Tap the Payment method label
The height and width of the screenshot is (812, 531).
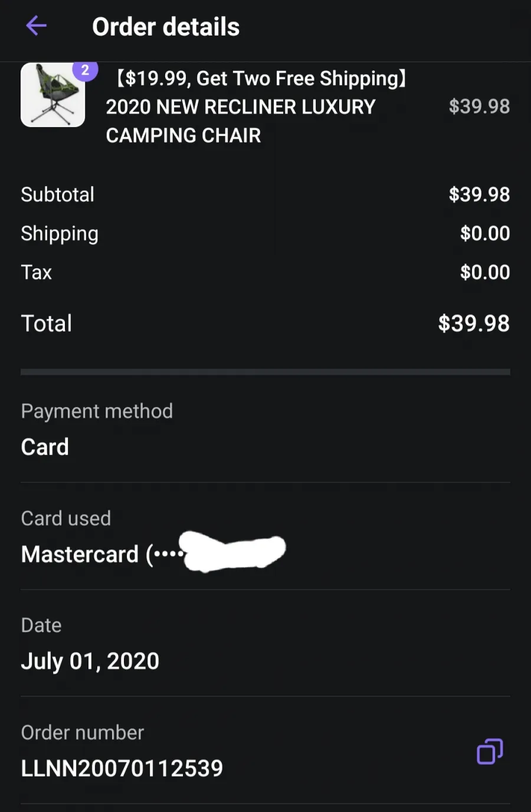[x=97, y=411]
